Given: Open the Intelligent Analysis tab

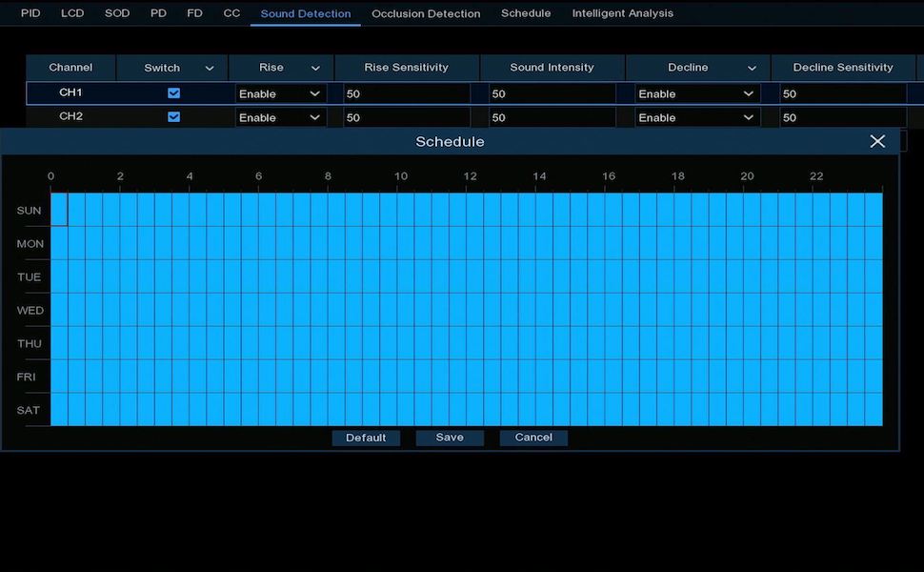Looking at the screenshot, I should click(622, 13).
